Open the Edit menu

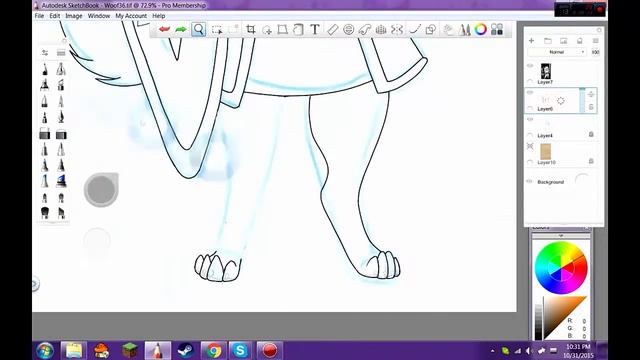55,16
